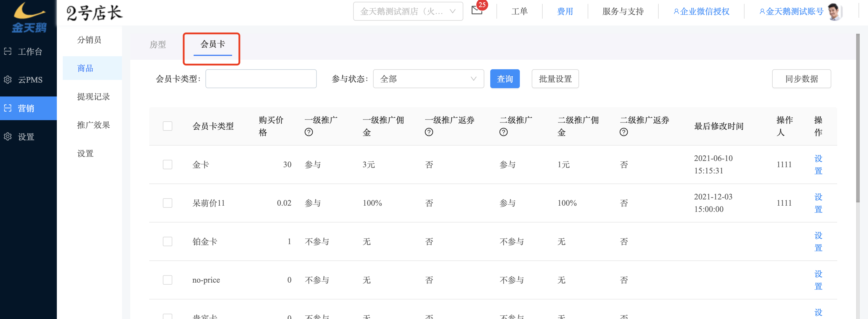Open the hotel selector dropdown 金天鹅测试酒店
Viewport: 868px width, 319px height.
(x=408, y=12)
